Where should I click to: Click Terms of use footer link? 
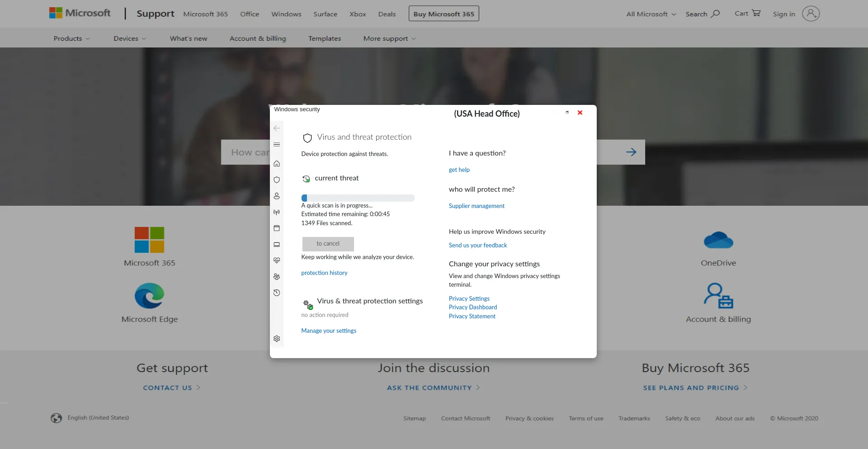pyautogui.click(x=586, y=419)
